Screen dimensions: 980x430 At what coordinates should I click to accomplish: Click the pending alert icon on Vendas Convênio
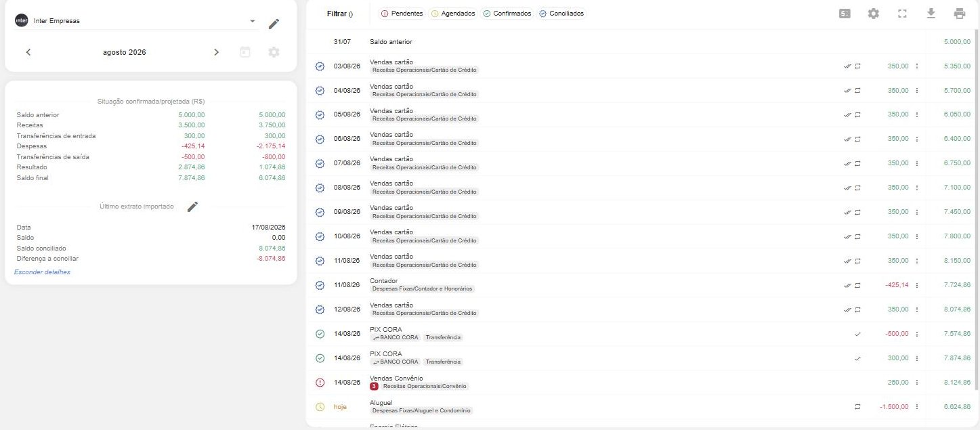pos(320,383)
